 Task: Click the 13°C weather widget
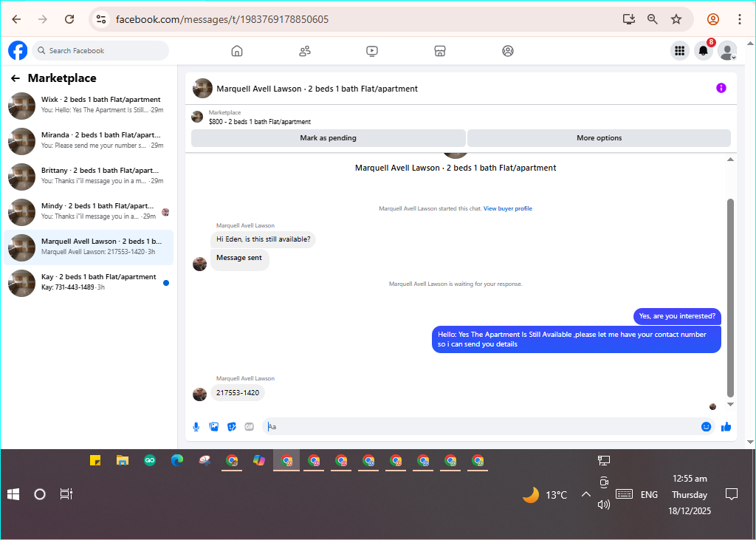545,495
